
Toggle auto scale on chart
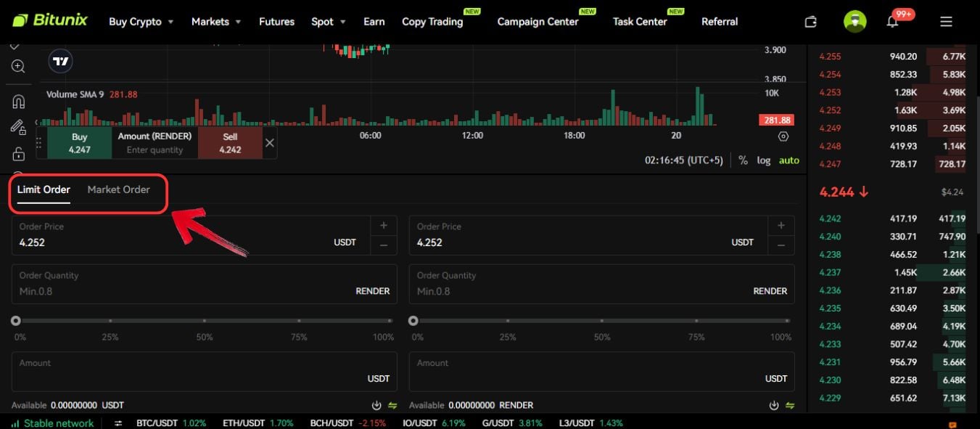789,160
